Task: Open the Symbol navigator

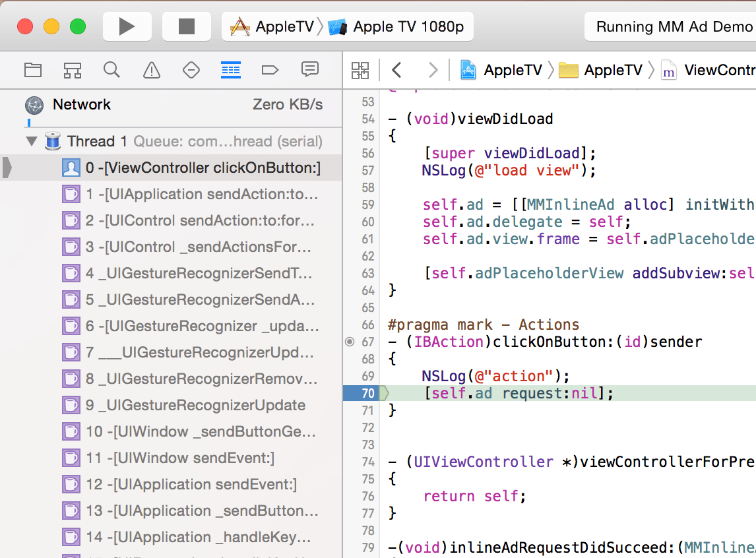Action: pos(73,70)
